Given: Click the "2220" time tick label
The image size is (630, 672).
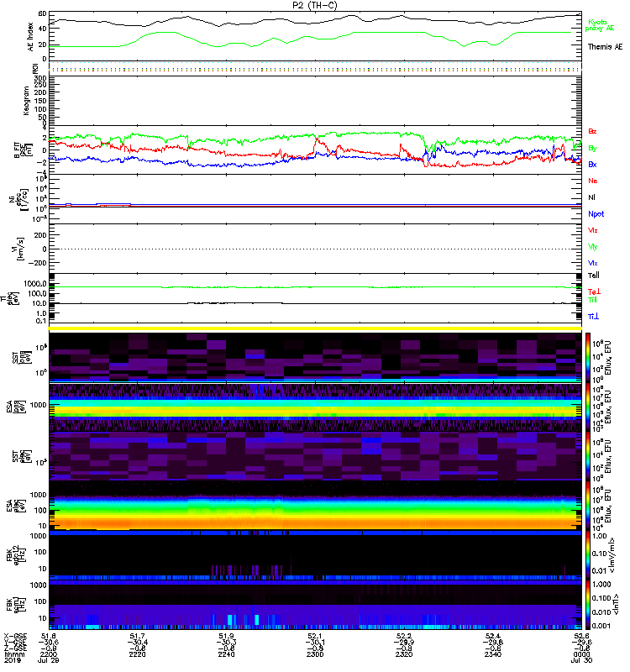Looking at the screenshot, I should tap(137, 654).
